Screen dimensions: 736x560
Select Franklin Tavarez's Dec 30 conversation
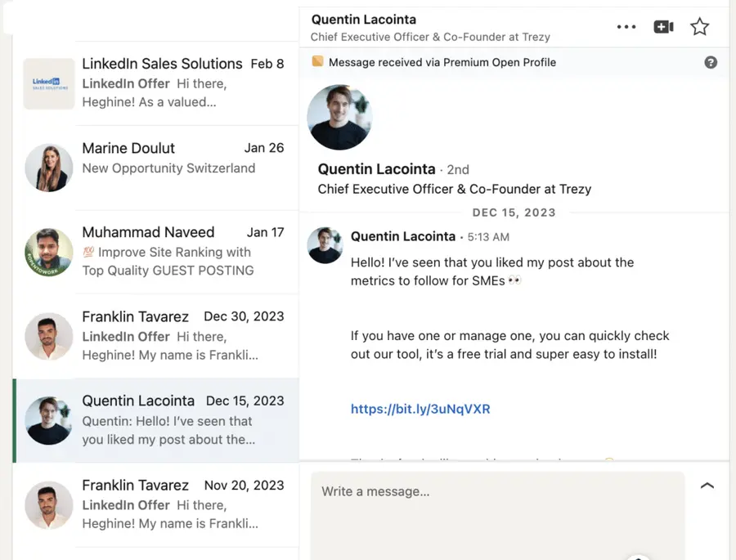(164, 335)
